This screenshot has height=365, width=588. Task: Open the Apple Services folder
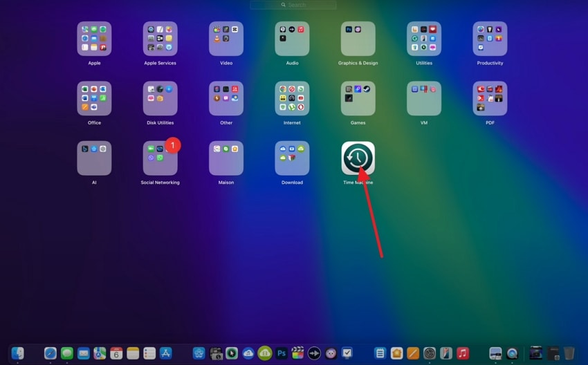[160, 39]
